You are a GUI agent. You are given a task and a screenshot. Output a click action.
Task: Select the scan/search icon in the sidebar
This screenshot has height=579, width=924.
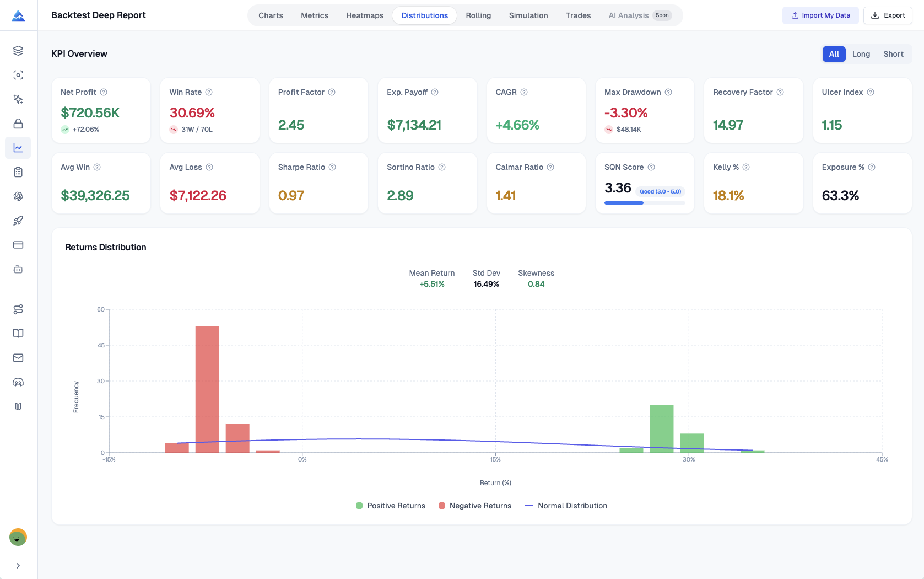18,75
